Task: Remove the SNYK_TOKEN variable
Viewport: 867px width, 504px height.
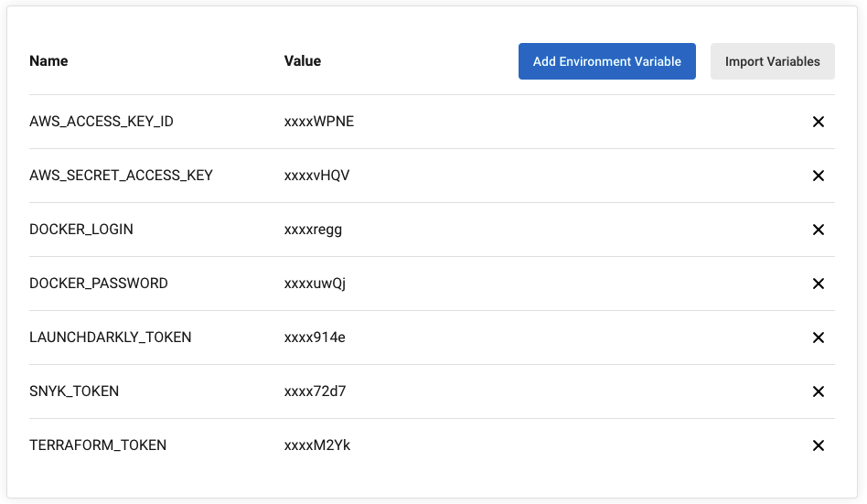Action: [x=819, y=391]
